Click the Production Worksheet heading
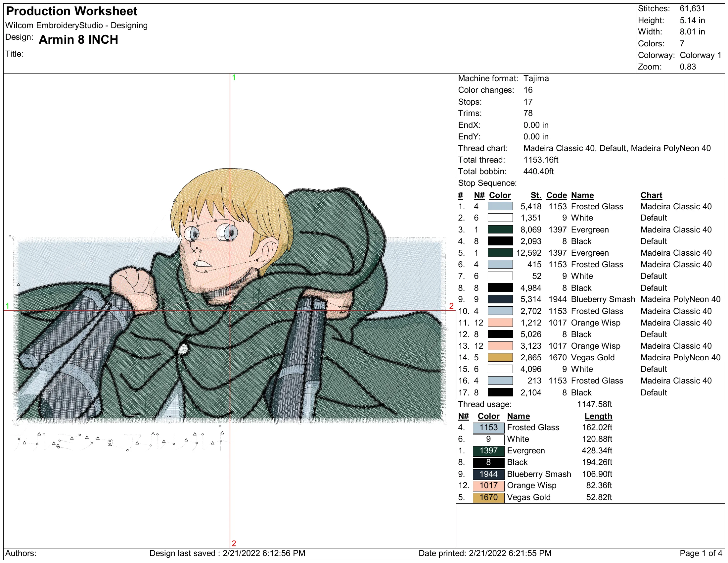728x563 pixels. [72, 11]
